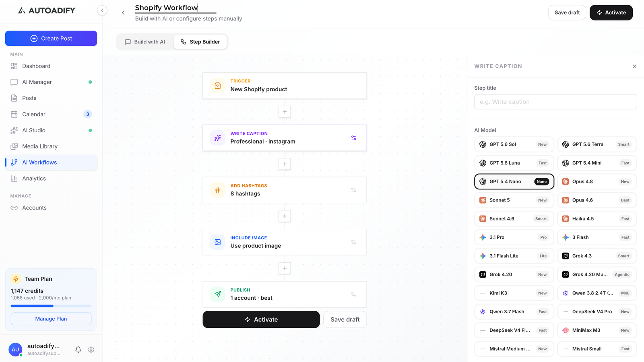Select the Kimi K3 model
The height and width of the screenshot is (362, 644).
click(x=514, y=293)
